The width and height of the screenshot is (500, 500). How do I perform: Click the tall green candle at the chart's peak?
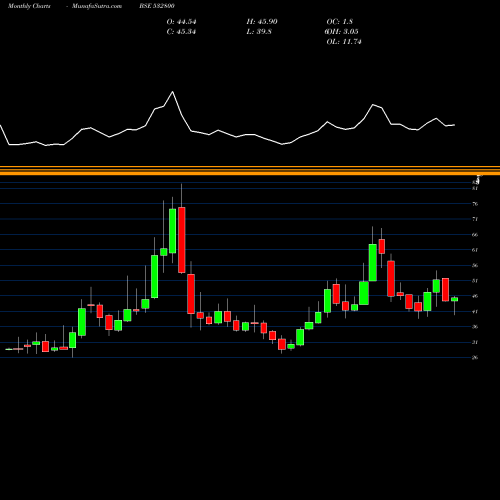tap(173, 231)
